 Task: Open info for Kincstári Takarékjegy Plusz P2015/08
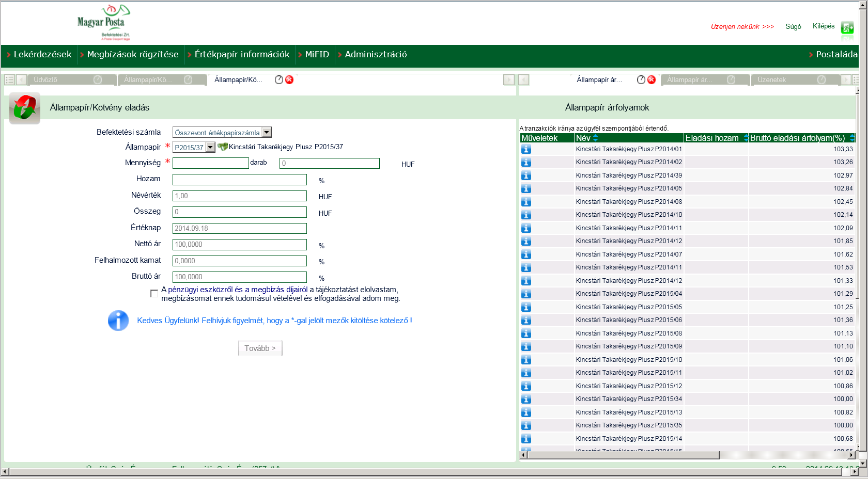tap(526, 333)
